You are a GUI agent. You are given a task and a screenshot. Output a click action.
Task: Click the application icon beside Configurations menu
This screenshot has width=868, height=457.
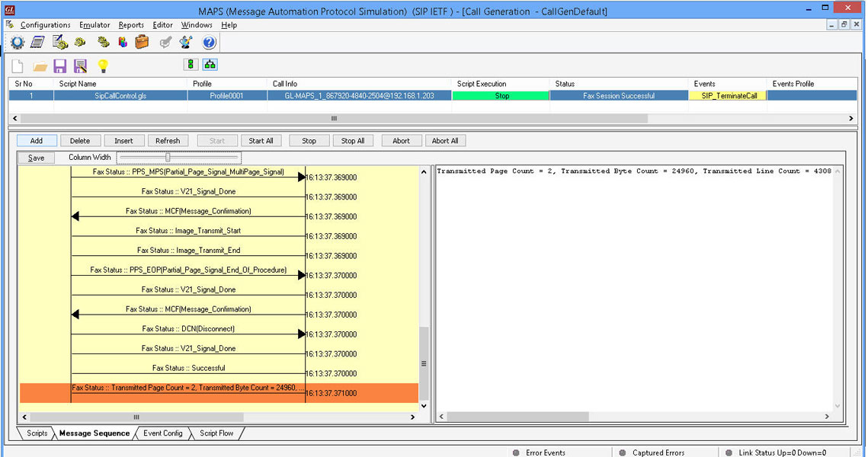pyautogui.click(x=10, y=25)
